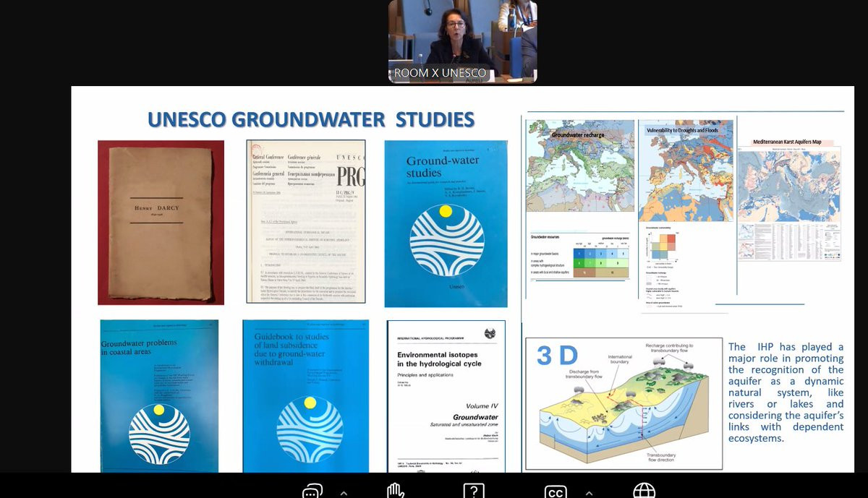The height and width of the screenshot is (498, 868).
Task: Click the Groundwater resources legend table
Action: [580, 257]
